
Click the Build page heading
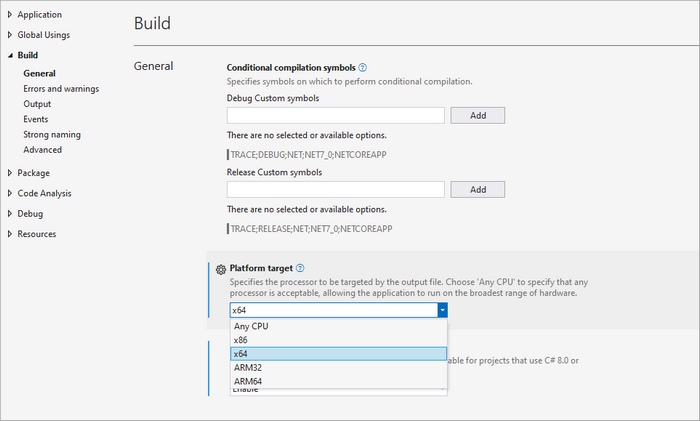[152, 23]
